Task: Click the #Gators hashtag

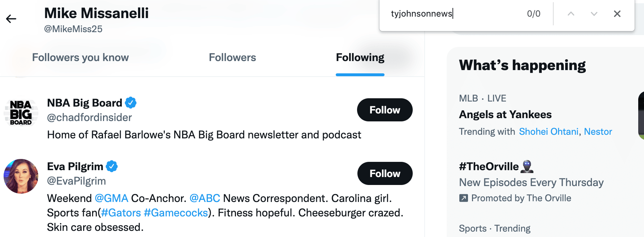Action: [x=121, y=213]
